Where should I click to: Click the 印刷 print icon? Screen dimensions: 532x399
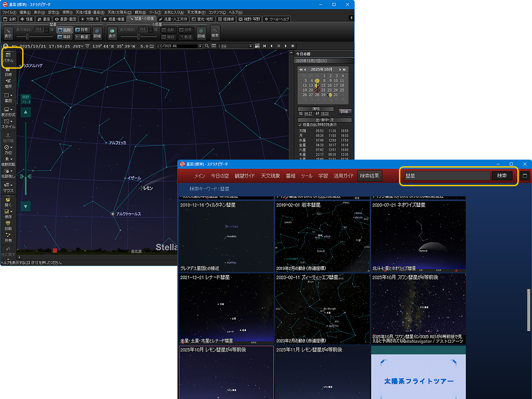[x=8, y=226]
